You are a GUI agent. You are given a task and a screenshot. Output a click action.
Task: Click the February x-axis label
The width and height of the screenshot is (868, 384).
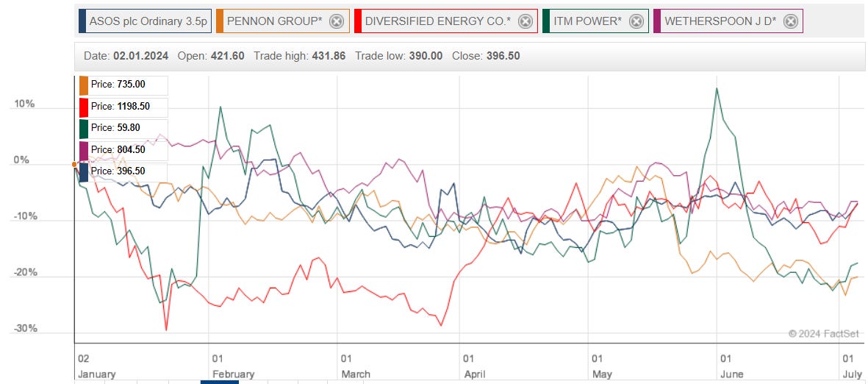[x=233, y=374]
